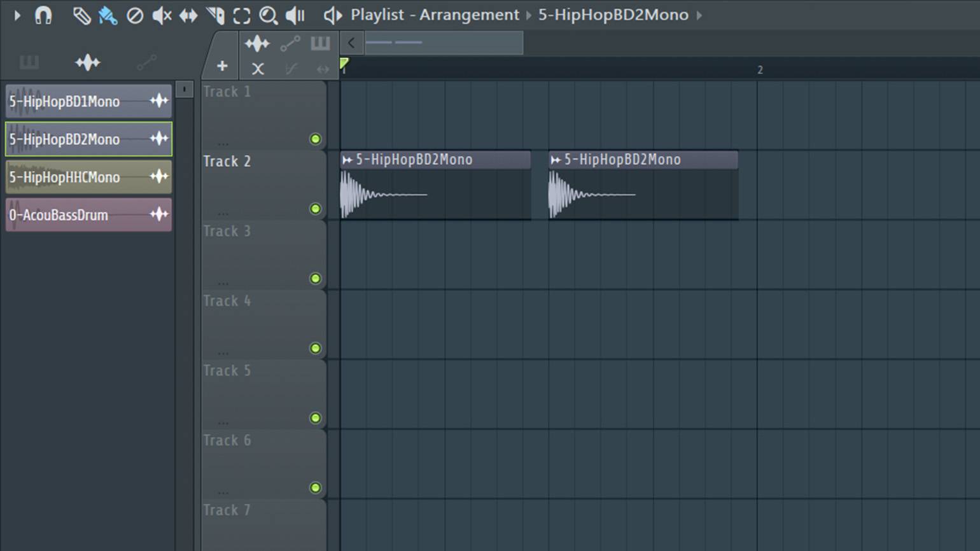Click the automation clip focus icon
This screenshot has width=980, height=551.
290,43
